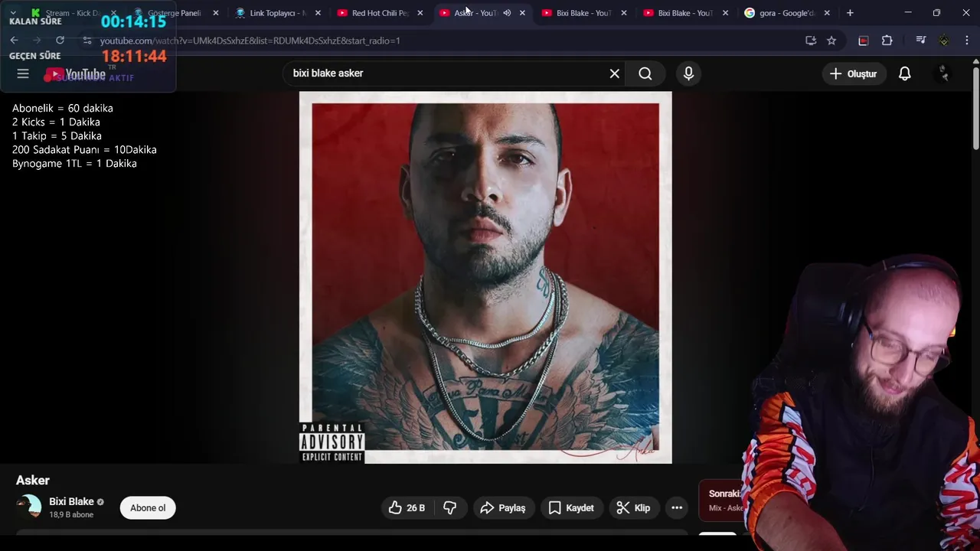Click the Oluştur create button

[x=854, y=73]
